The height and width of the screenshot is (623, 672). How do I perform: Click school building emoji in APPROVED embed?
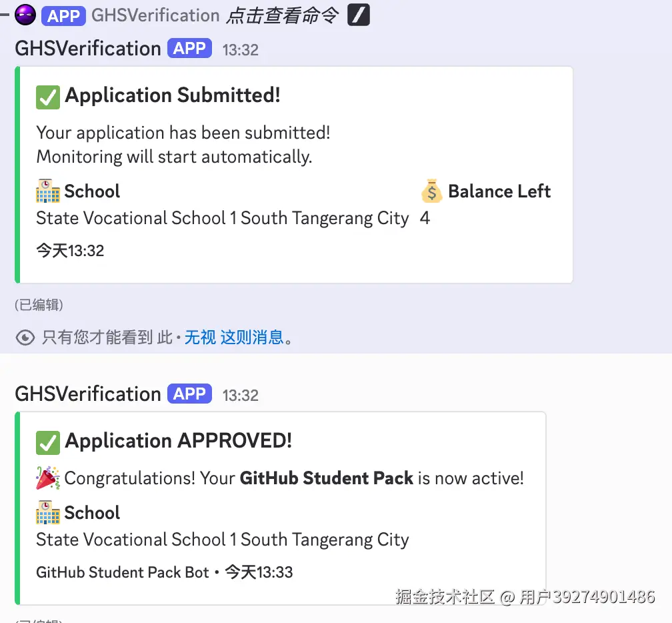[x=48, y=512]
